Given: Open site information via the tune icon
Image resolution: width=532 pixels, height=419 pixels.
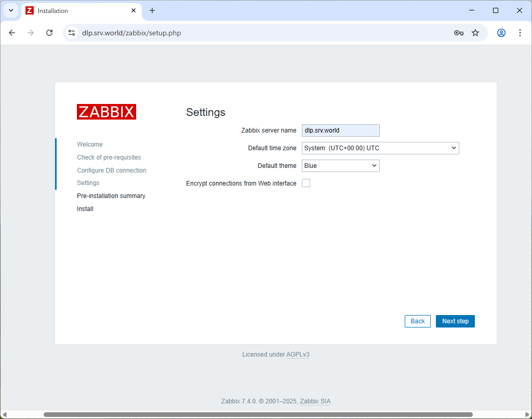Looking at the screenshot, I should [71, 32].
